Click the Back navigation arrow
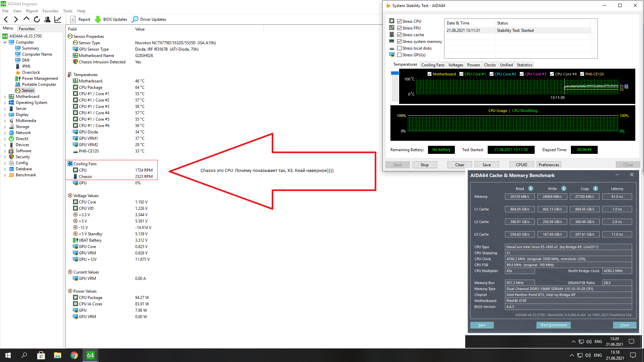 (x=6, y=19)
